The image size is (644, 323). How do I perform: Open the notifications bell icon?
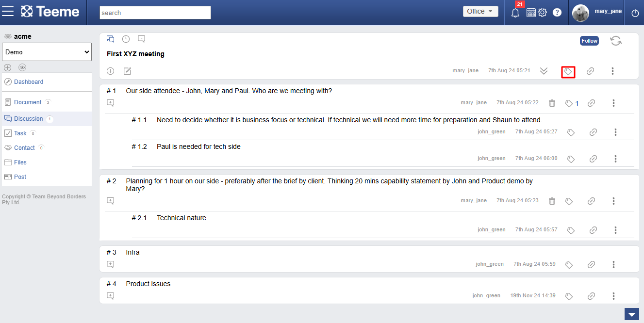click(515, 13)
